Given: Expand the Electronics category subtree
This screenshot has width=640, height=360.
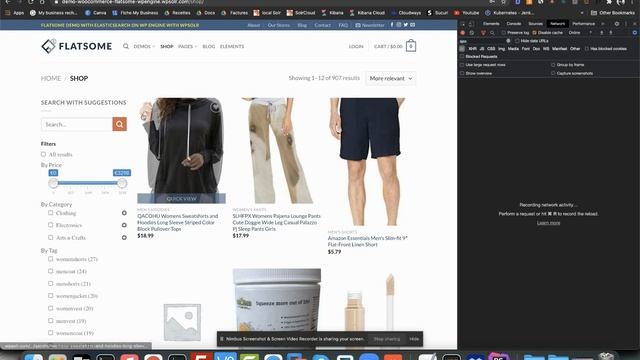Looking at the screenshot, I should pyautogui.click(x=124, y=225).
